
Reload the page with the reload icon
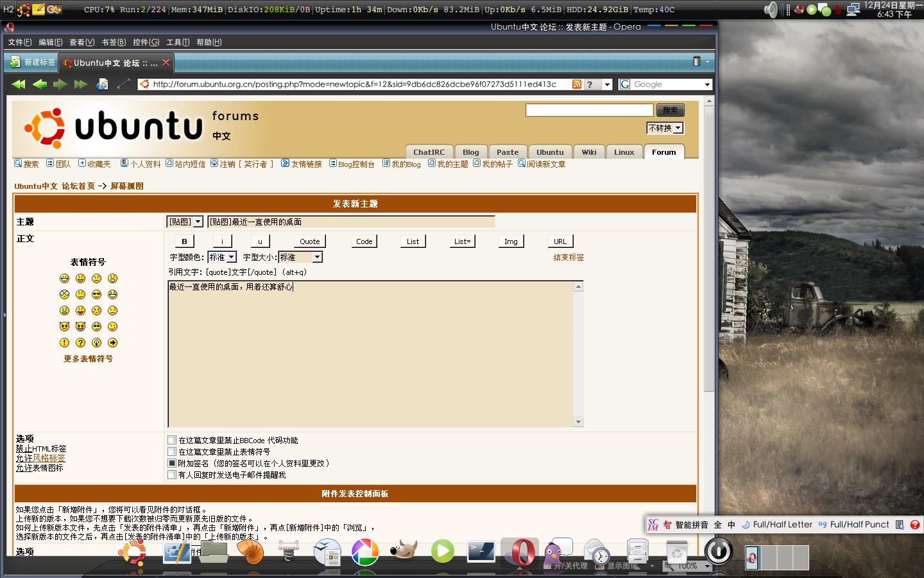102,84
